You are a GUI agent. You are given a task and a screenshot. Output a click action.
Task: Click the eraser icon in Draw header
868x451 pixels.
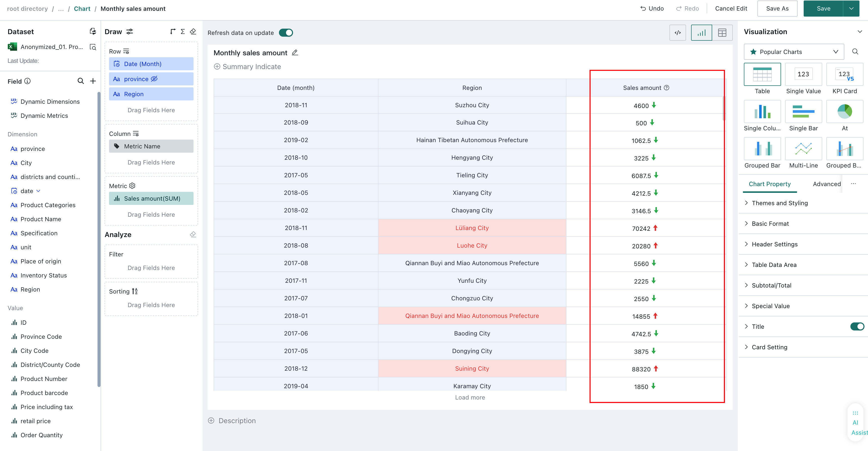pyautogui.click(x=193, y=31)
